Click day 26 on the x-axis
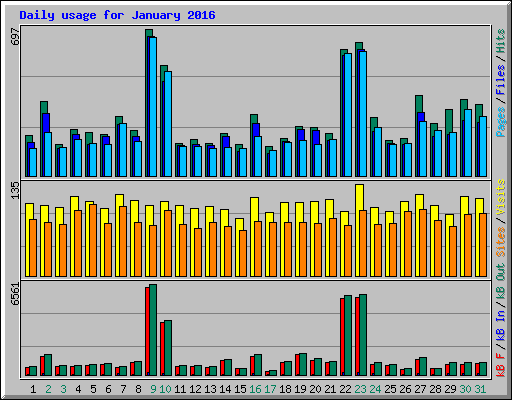 pyautogui.click(x=405, y=389)
